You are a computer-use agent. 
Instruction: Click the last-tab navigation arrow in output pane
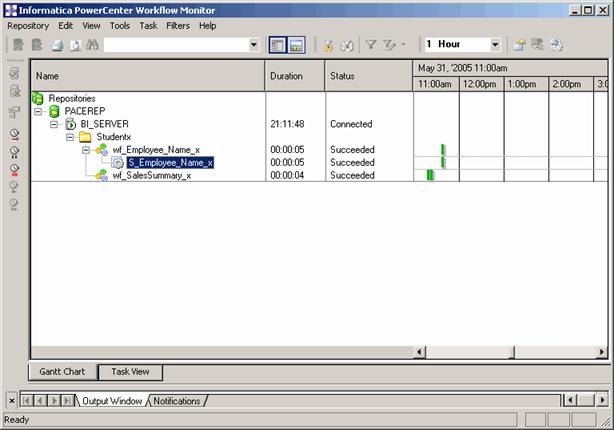click(x=67, y=401)
